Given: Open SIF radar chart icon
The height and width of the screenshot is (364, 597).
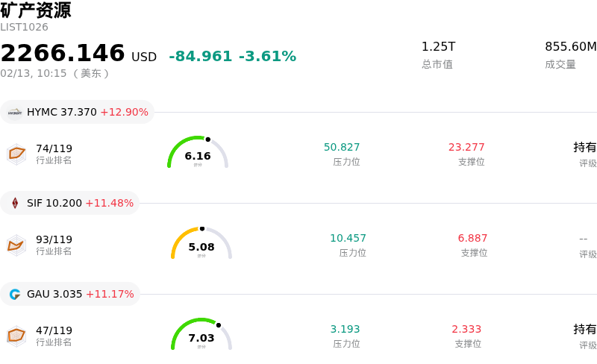Looking at the screenshot, I should pyautogui.click(x=16, y=245).
